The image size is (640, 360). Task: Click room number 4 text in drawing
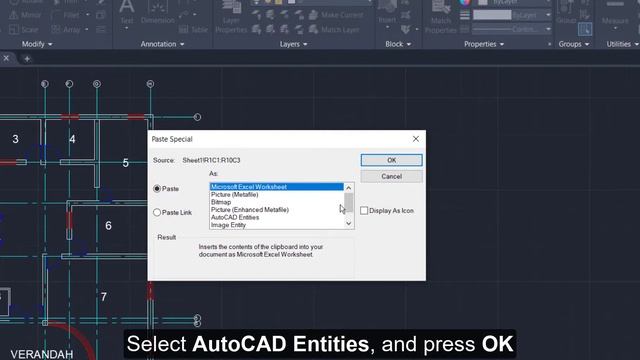tap(72, 139)
